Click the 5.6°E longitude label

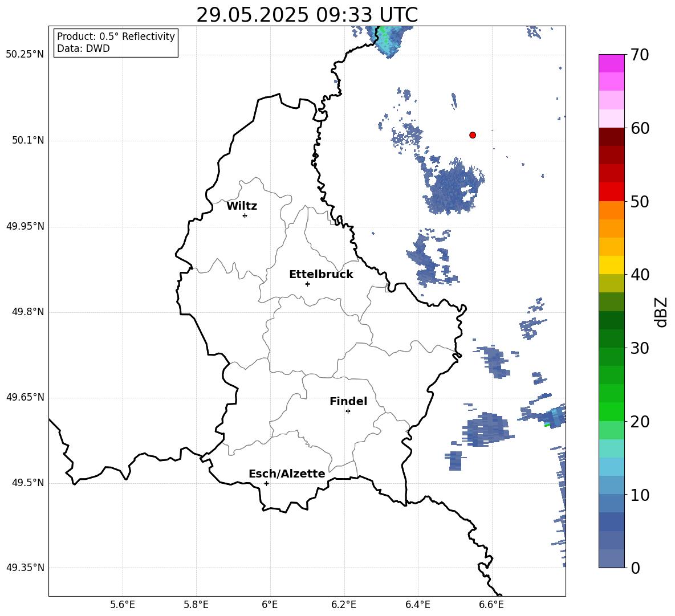tap(123, 605)
